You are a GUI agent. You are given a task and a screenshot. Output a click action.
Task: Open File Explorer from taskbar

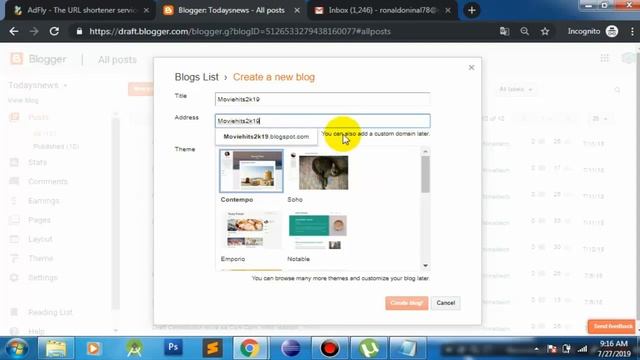(56, 348)
